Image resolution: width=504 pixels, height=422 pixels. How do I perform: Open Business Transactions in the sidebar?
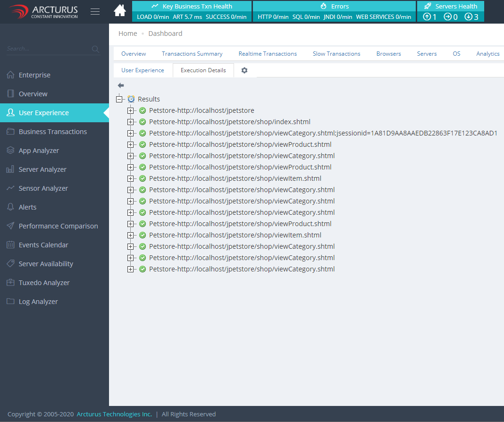[52, 132]
